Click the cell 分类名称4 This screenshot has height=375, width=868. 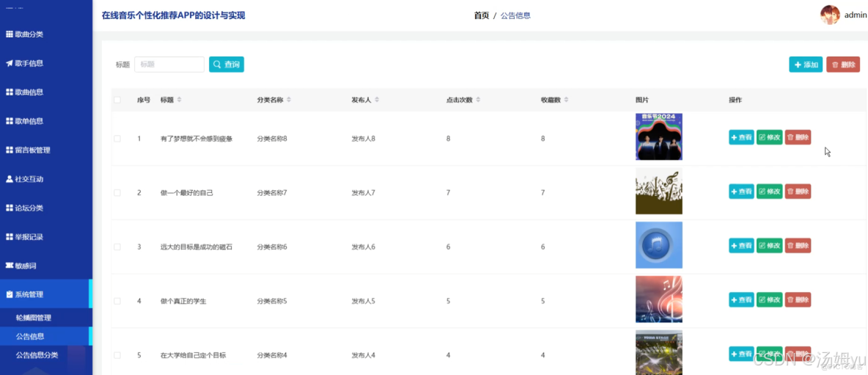tap(272, 356)
